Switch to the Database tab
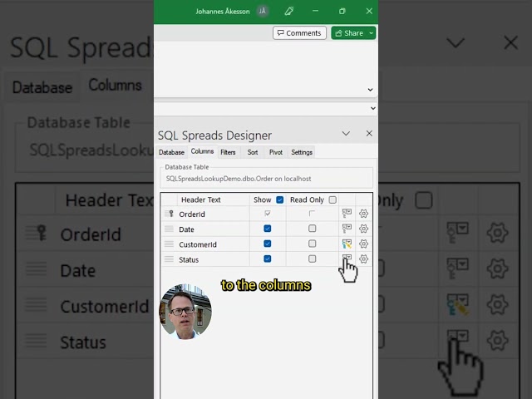 tap(171, 152)
